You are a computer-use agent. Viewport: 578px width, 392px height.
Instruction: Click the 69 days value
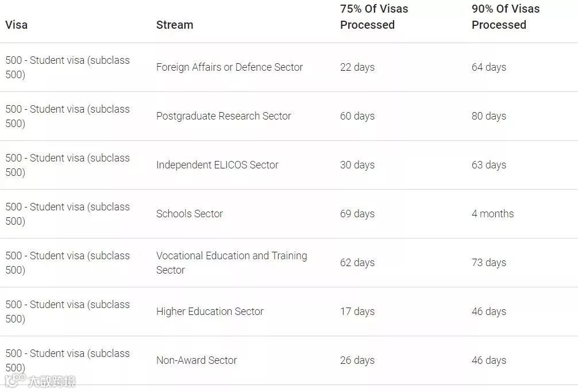[x=357, y=214]
